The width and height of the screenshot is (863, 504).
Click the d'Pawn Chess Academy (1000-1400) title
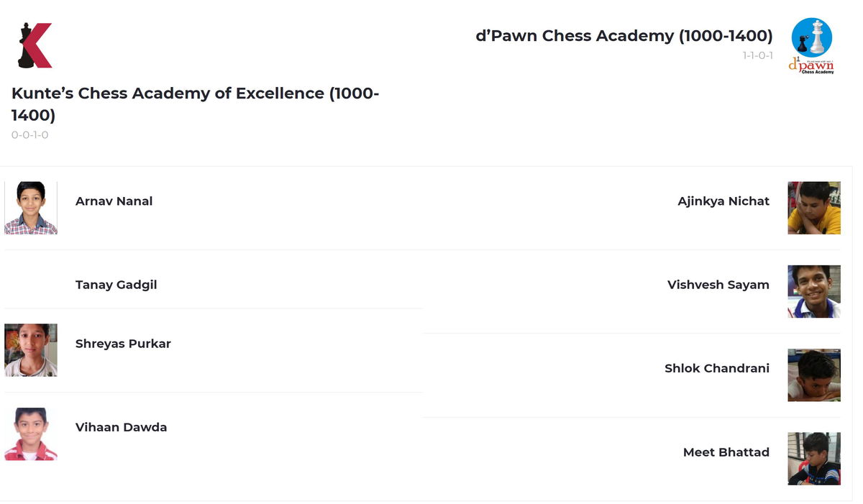coord(624,36)
